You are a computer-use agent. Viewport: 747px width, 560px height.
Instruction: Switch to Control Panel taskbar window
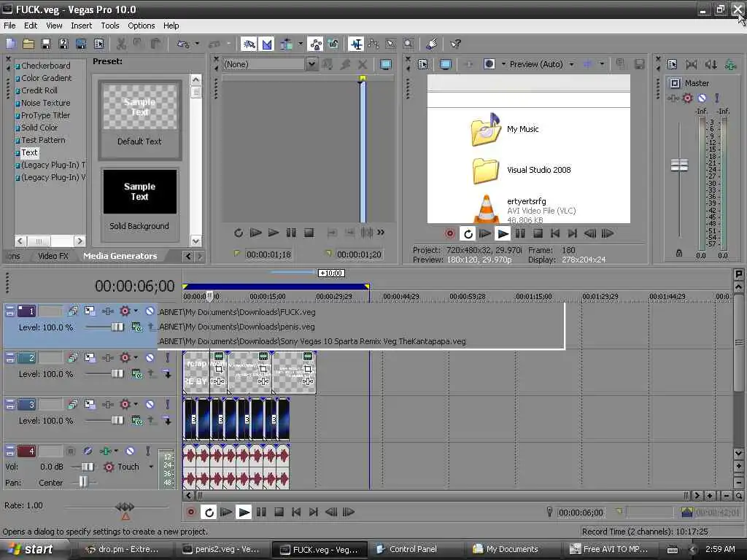[413, 550]
